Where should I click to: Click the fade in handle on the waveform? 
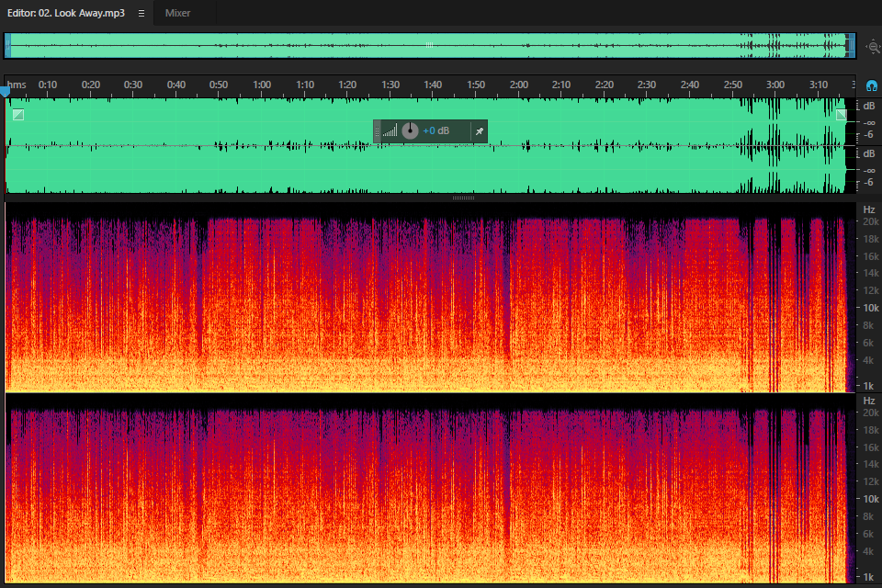tap(18, 116)
